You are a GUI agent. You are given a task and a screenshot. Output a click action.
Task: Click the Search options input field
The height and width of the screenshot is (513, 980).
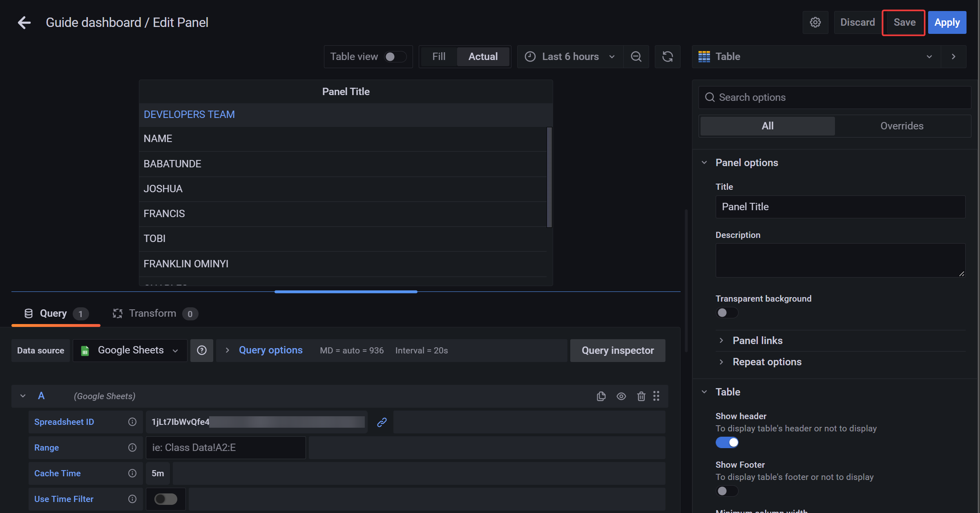coord(835,98)
